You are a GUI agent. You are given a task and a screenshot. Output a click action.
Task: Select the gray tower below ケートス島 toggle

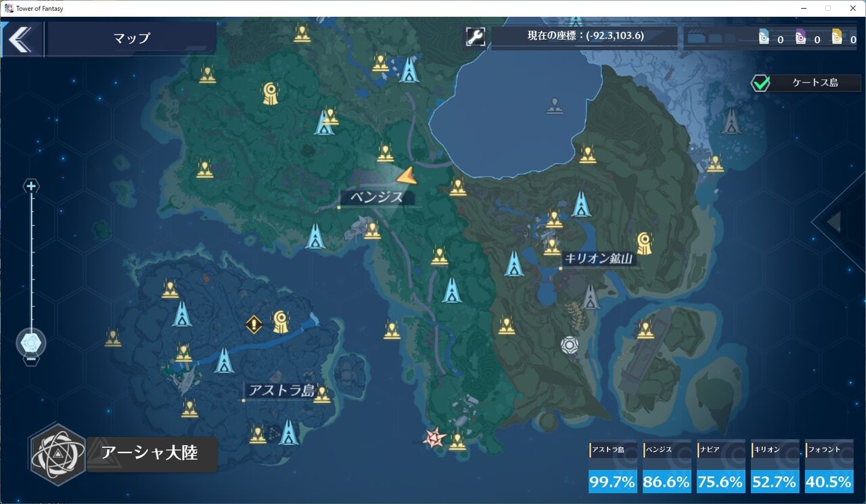point(731,120)
